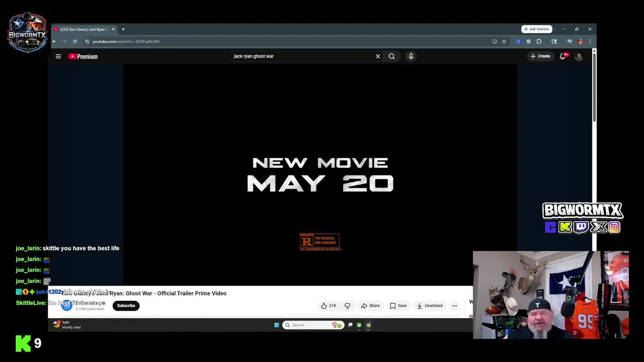Open the Extensions puzzle piece menu

point(539,41)
